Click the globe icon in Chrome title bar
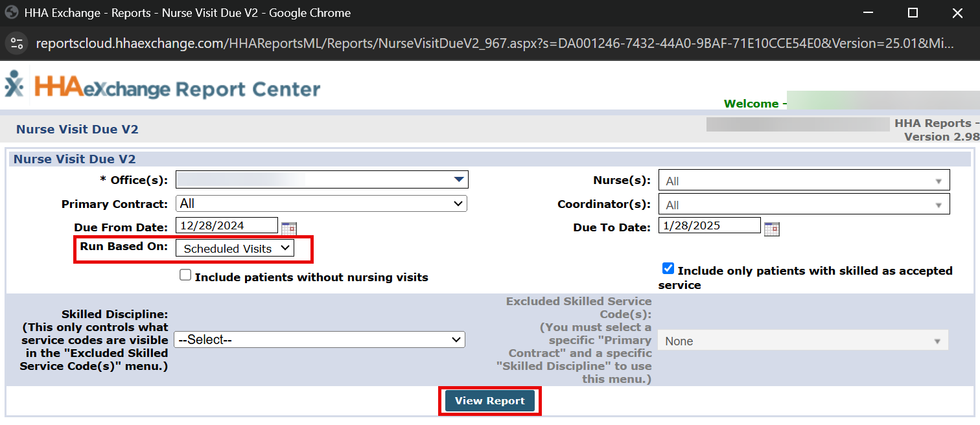 pyautogui.click(x=11, y=13)
